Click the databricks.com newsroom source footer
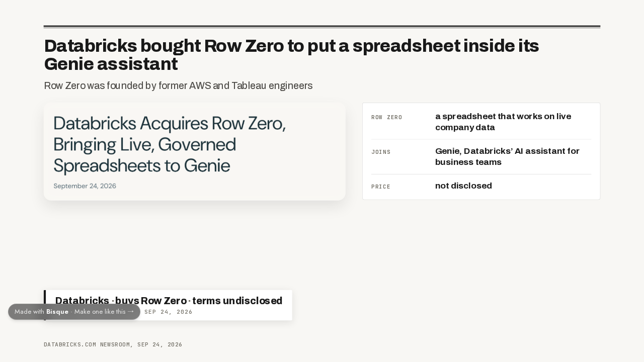 pos(113,345)
